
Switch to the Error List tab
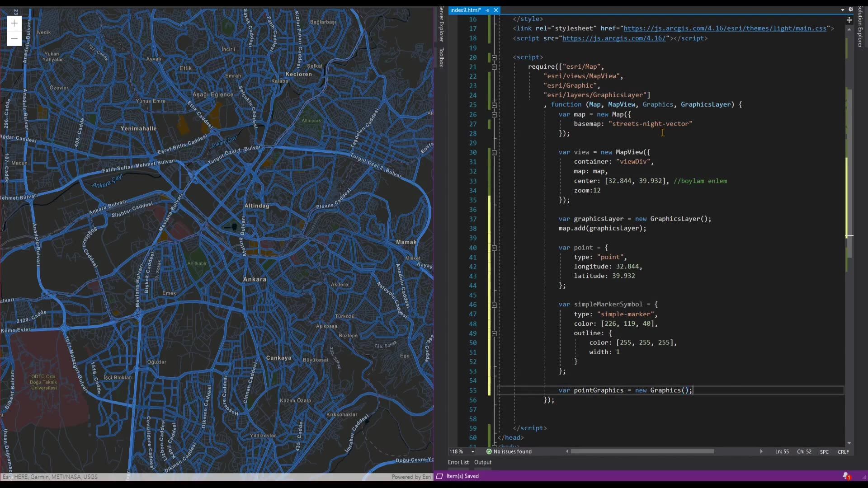click(458, 462)
